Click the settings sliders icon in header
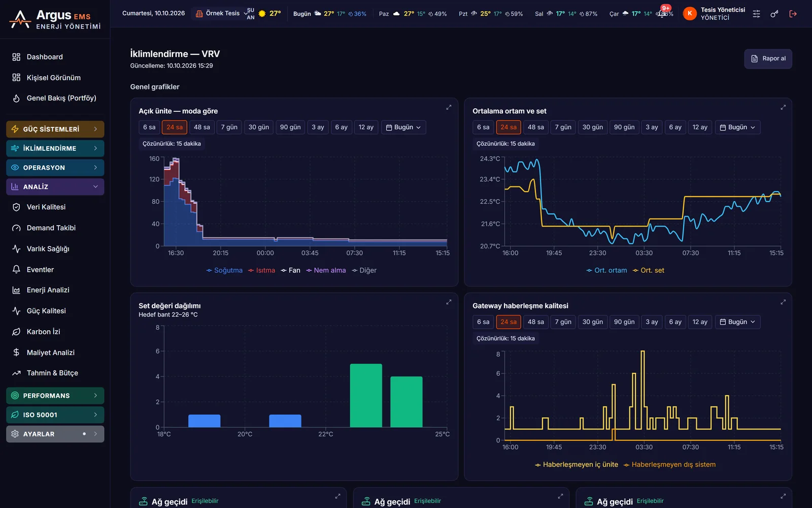 click(756, 14)
